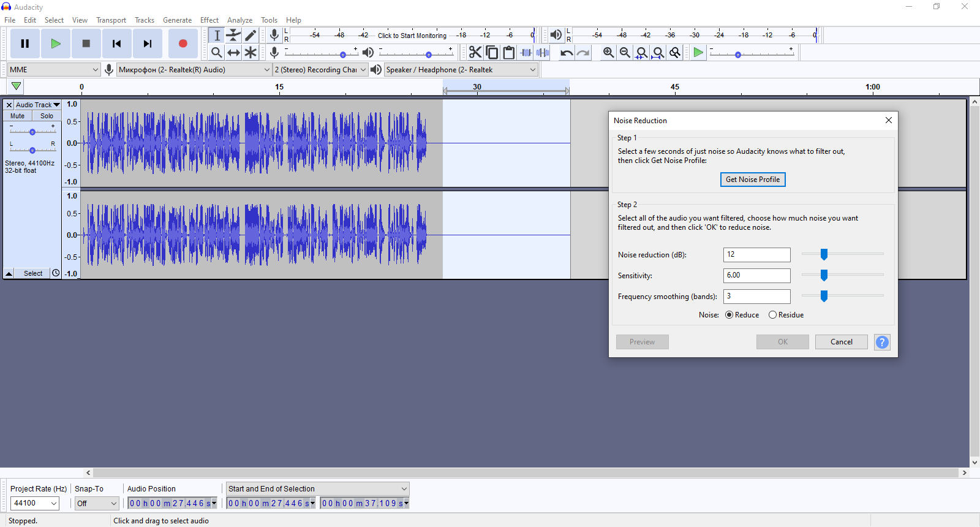Click the Undo arrow icon

coord(567,53)
